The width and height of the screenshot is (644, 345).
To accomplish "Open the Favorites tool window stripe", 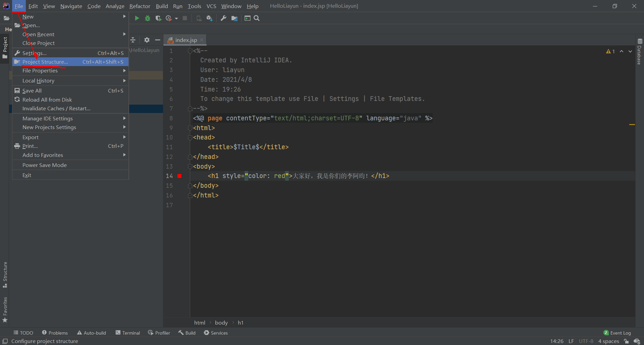I will click(5, 309).
